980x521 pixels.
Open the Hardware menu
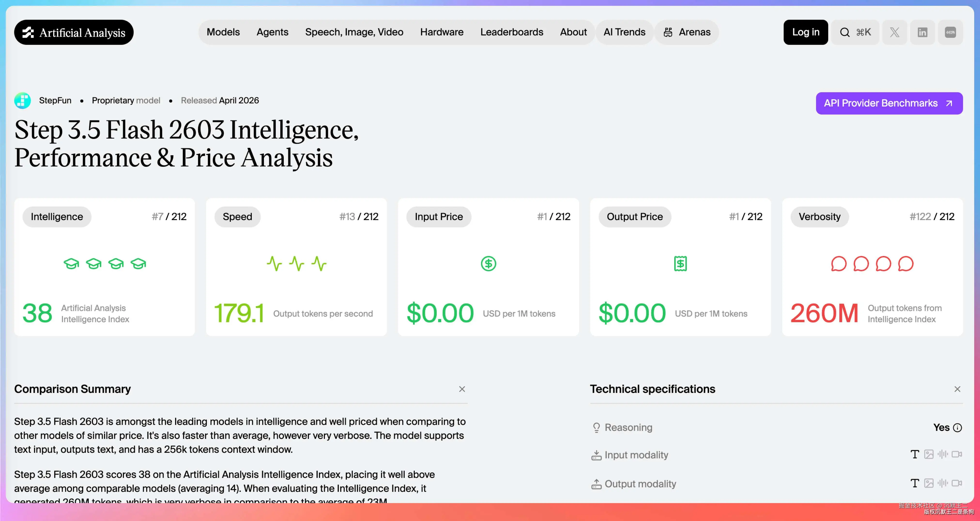[x=442, y=32]
